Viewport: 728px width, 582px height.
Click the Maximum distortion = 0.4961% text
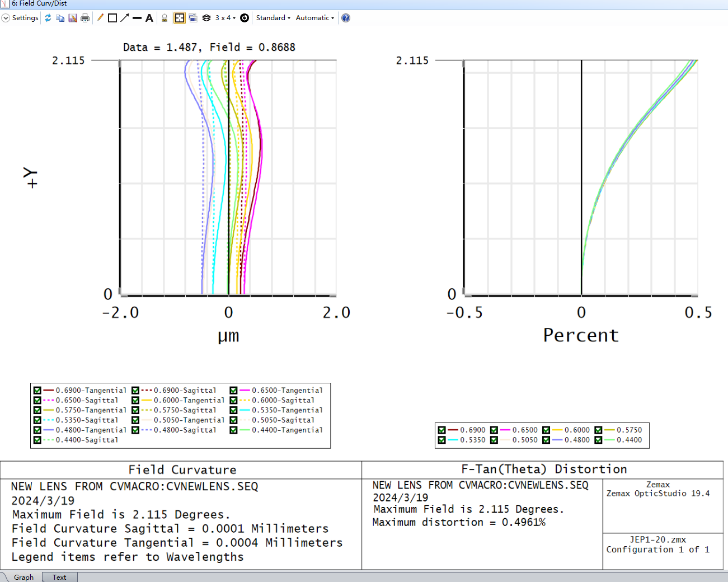tap(459, 522)
